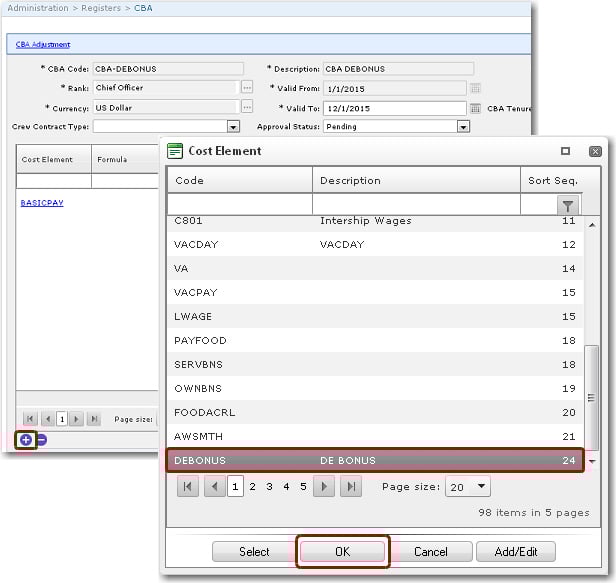Open the CBA Adjustment tab

tap(43, 45)
